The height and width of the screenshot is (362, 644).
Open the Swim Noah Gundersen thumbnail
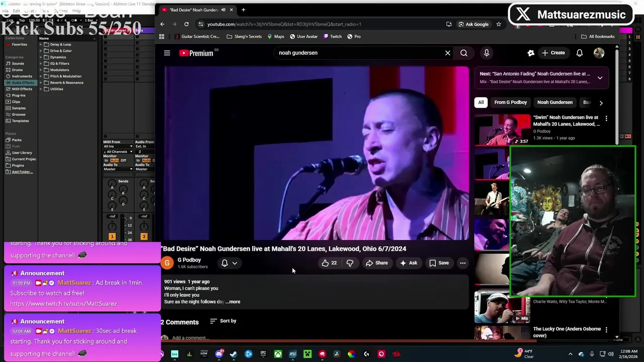click(x=502, y=130)
